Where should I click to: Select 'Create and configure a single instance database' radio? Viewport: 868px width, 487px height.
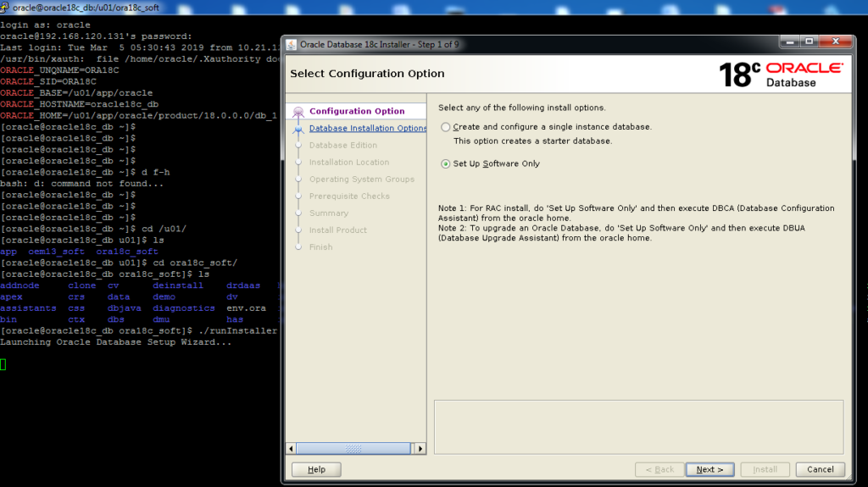click(446, 127)
